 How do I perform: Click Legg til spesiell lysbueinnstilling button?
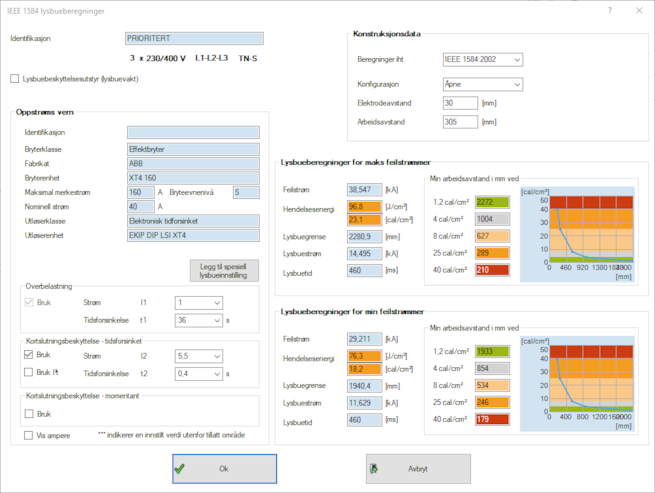click(224, 270)
